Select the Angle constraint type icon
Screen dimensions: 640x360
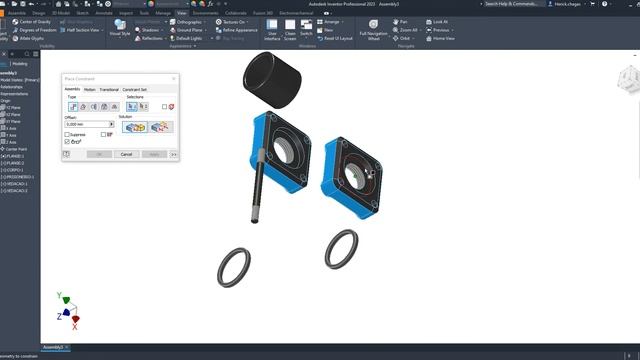(83, 107)
